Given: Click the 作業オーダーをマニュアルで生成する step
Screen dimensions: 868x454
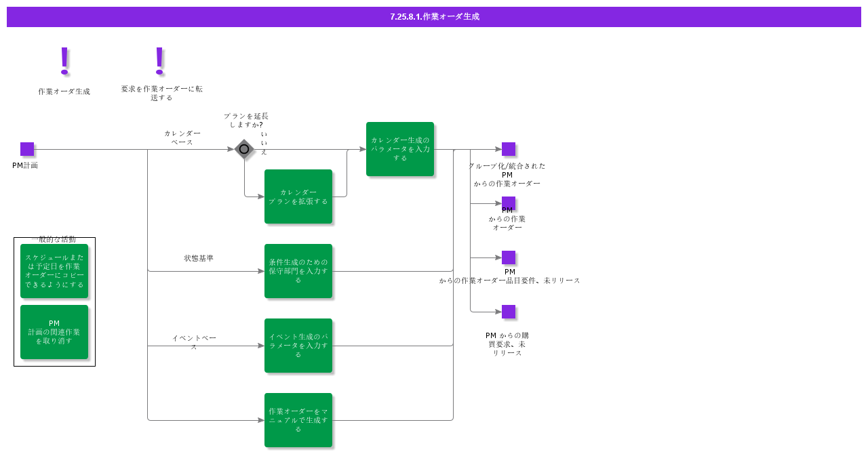Looking at the screenshot, I should tap(298, 419).
